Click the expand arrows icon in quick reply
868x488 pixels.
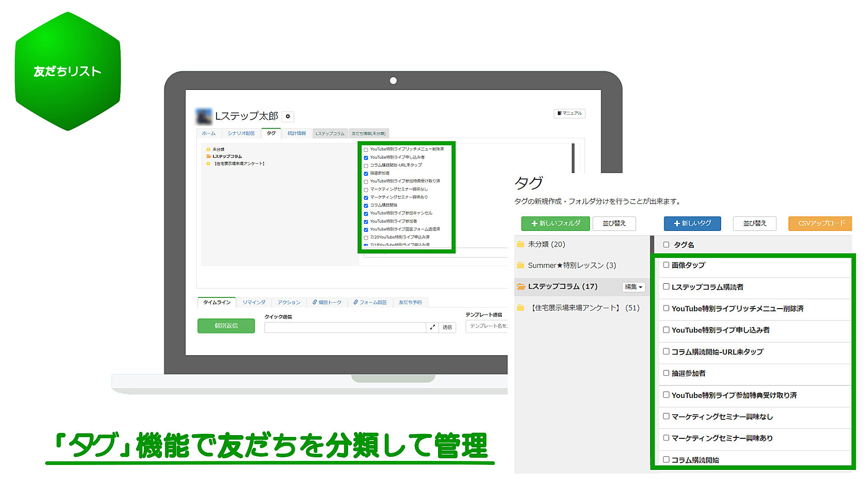(432, 327)
